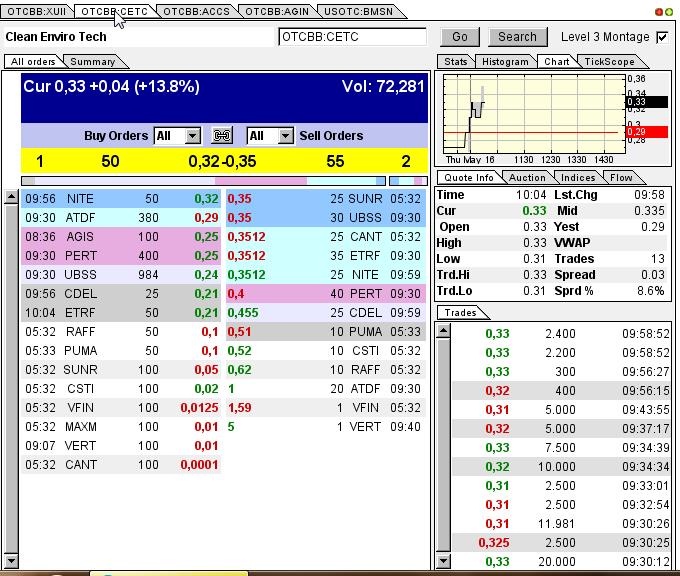This screenshot has width=680, height=576.
Task: Click the red dot icon at top right
Action: tap(660, 12)
